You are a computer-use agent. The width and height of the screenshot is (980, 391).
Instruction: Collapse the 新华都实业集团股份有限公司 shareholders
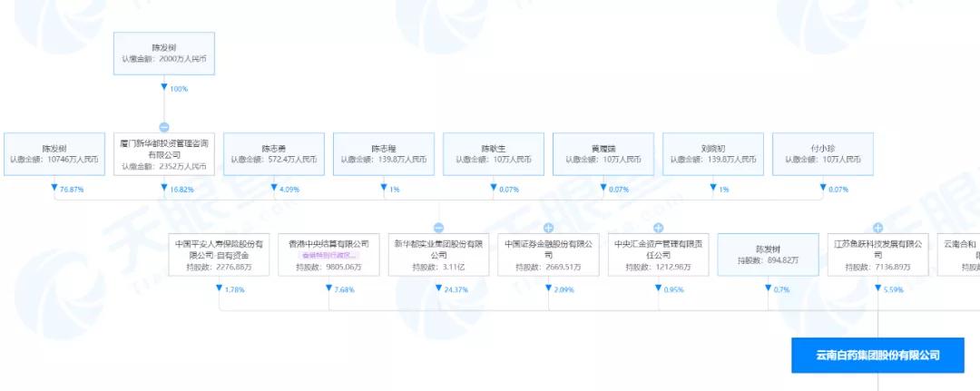(439, 228)
